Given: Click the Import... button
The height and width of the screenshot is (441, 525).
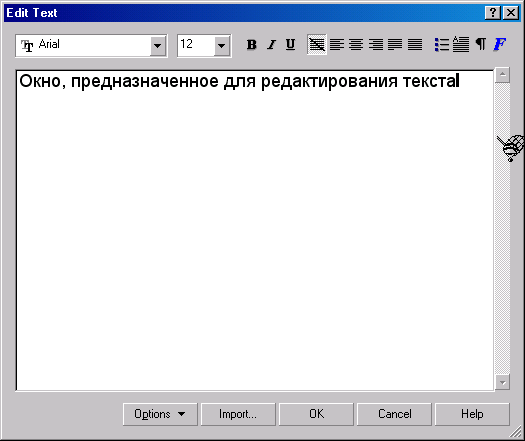Looking at the screenshot, I should (x=238, y=414).
